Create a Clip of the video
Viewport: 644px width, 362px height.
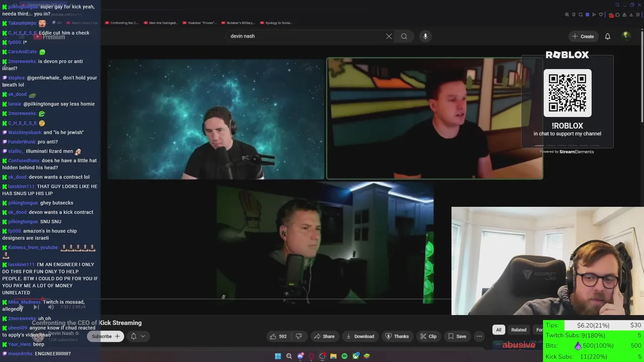coord(428,336)
